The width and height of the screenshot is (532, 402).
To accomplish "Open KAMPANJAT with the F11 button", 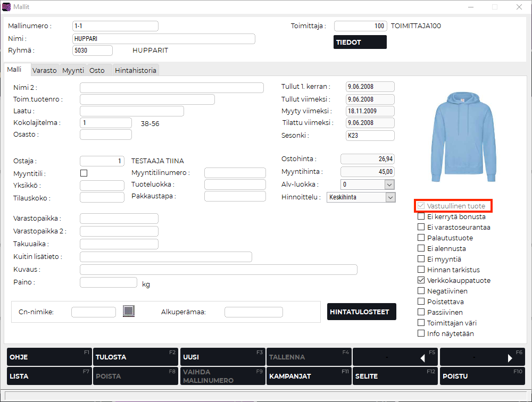I will pos(309,376).
